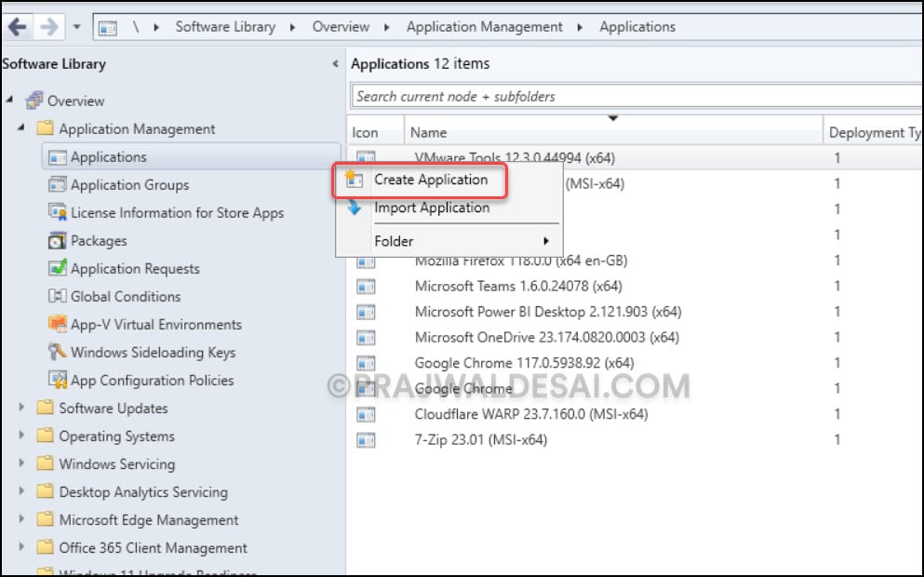Screen dimensions: 924x577
Task: Open the dropdown arrow after Application Management breadcrumb
Action: [x=580, y=28]
